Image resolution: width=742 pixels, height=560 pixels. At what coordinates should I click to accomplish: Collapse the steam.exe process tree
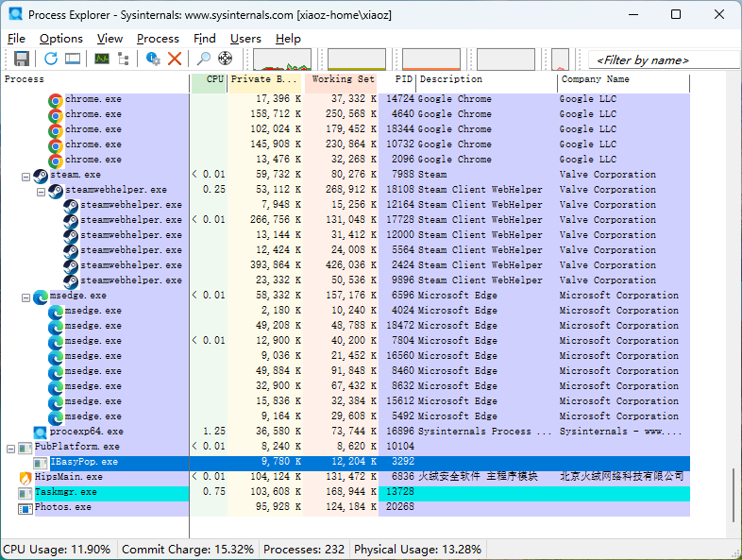pos(25,176)
